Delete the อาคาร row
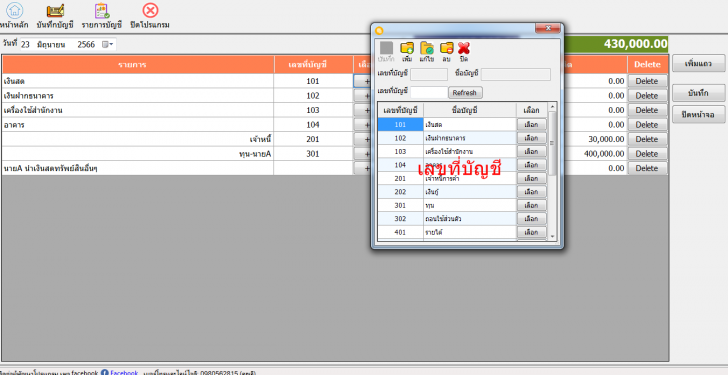This screenshot has height=375, width=728. pos(647,124)
